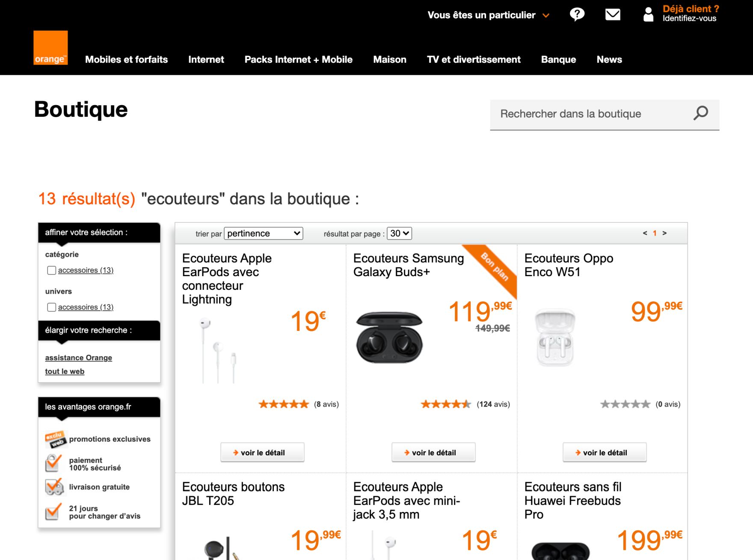The image size is (753, 560).
Task: Open the 'assistance Orange' link
Action: (x=79, y=357)
